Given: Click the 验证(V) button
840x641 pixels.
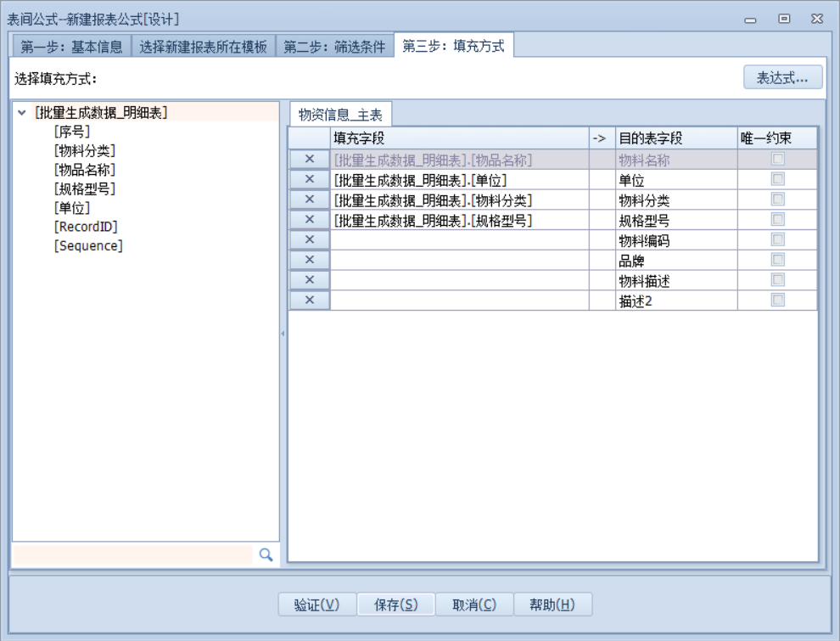Looking at the screenshot, I should pyautogui.click(x=316, y=604).
